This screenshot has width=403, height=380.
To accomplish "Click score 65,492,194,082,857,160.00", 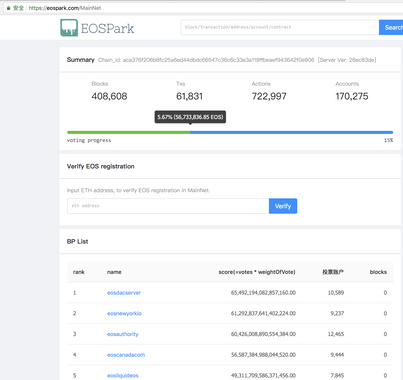I will click(263, 293).
